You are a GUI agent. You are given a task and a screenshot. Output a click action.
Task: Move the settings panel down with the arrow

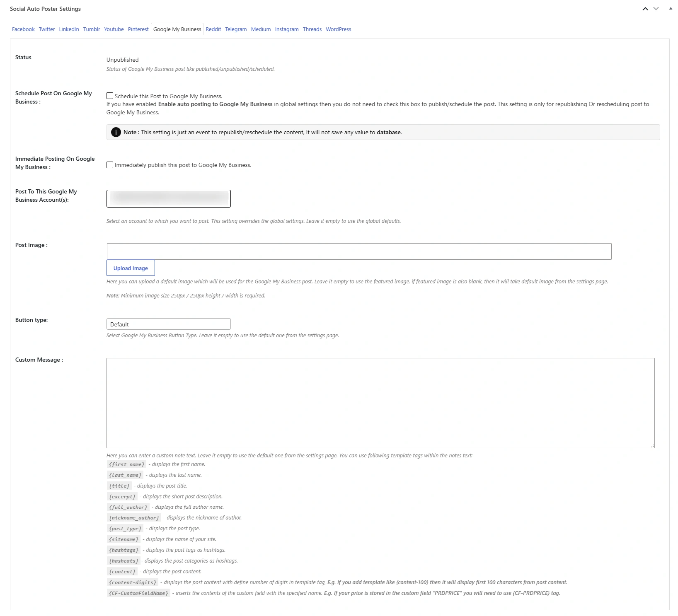pyautogui.click(x=656, y=9)
